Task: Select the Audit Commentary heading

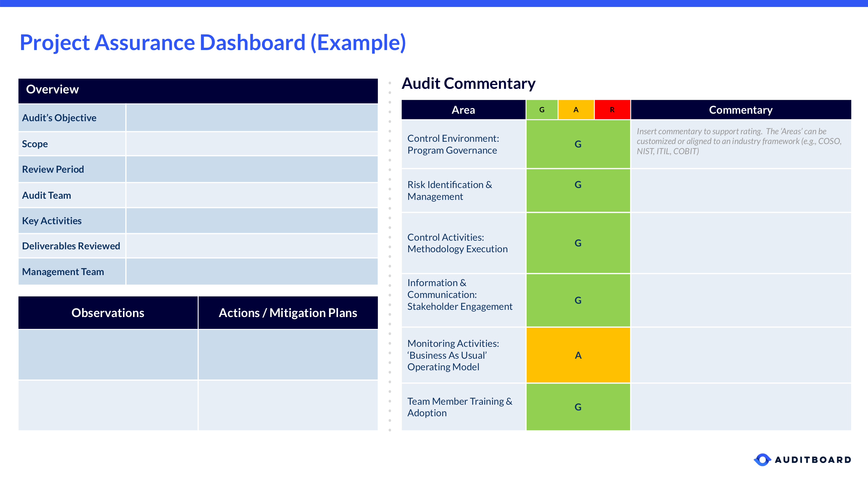Action: point(468,84)
